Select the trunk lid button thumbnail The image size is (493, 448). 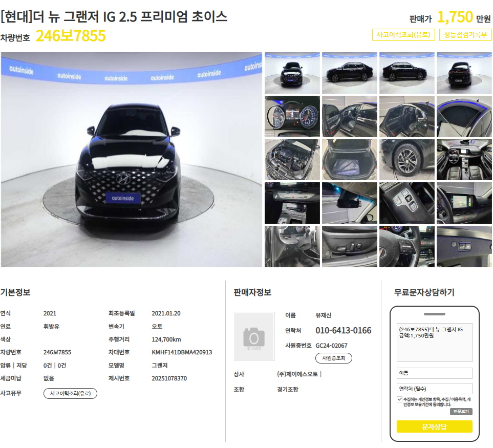click(464, 246)
